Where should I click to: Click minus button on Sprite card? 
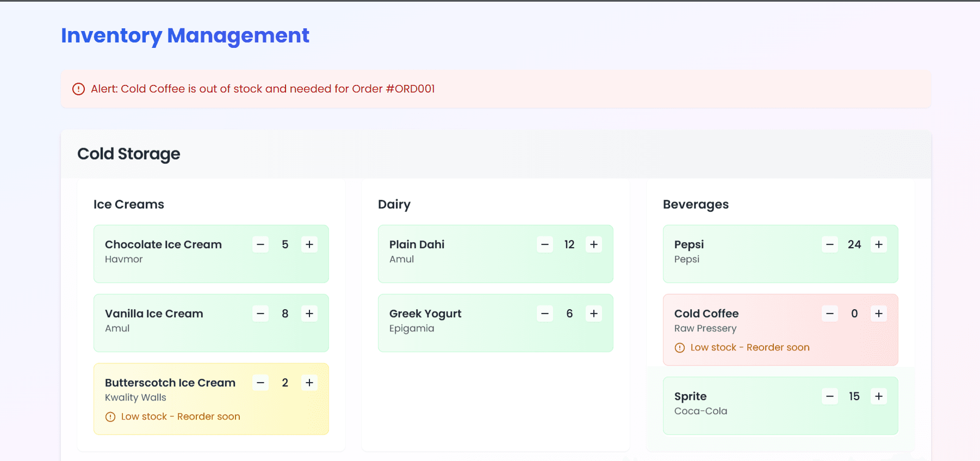coord(830,396)
